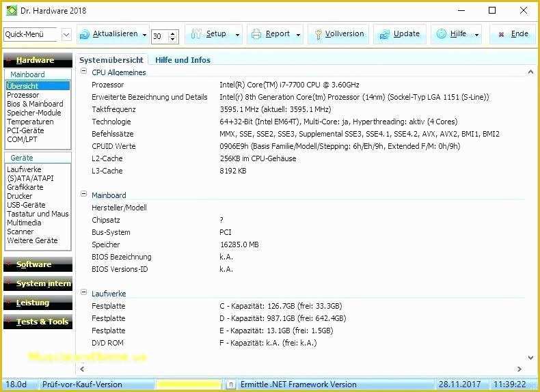Select Grafikkarte entry
Screen dimensions: 540x392
click(25, 187)
